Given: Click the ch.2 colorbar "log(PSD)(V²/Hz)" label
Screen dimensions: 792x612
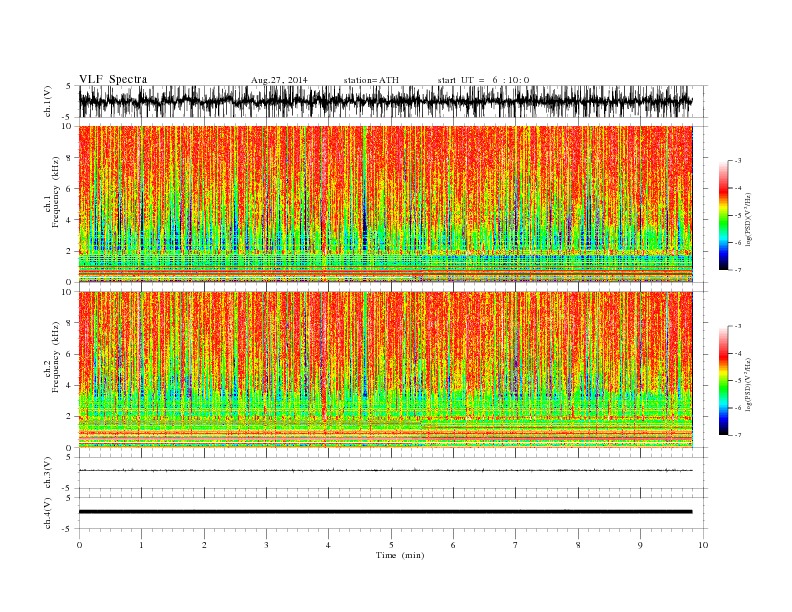Looking at the screenshot, I should click(748, 385).
